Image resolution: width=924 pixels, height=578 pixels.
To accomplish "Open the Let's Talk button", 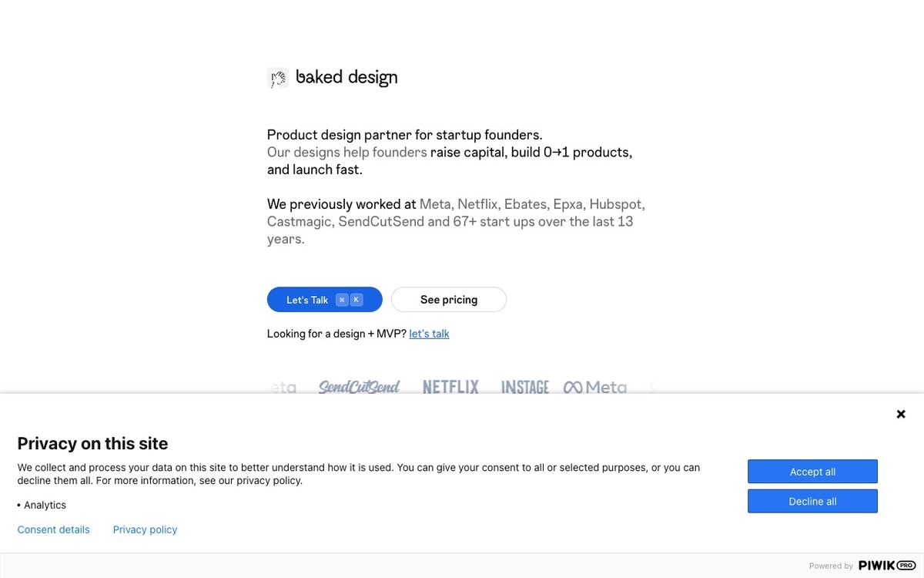I will (x=324, y=300).
